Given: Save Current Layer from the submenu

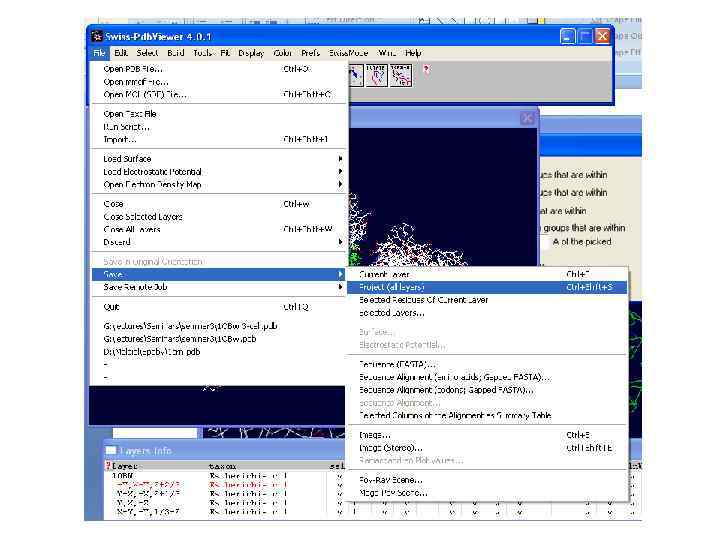Looking at the screenshot, I should point(487,274).
